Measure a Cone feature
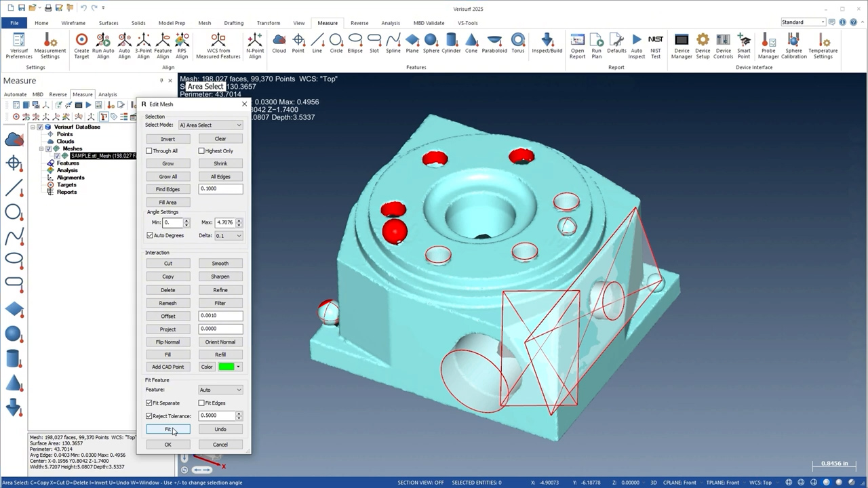Viewport: 868px width, 488px height. pyautogui.click(x=471, y=43)
